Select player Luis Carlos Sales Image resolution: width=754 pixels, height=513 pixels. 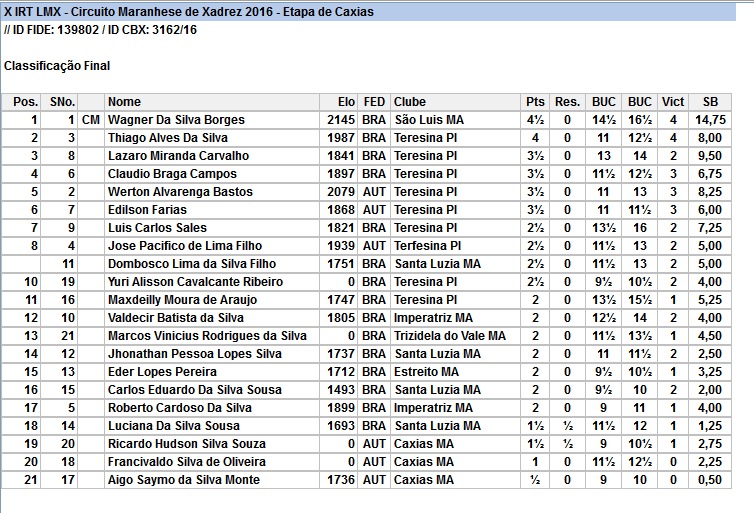[157, 228]
